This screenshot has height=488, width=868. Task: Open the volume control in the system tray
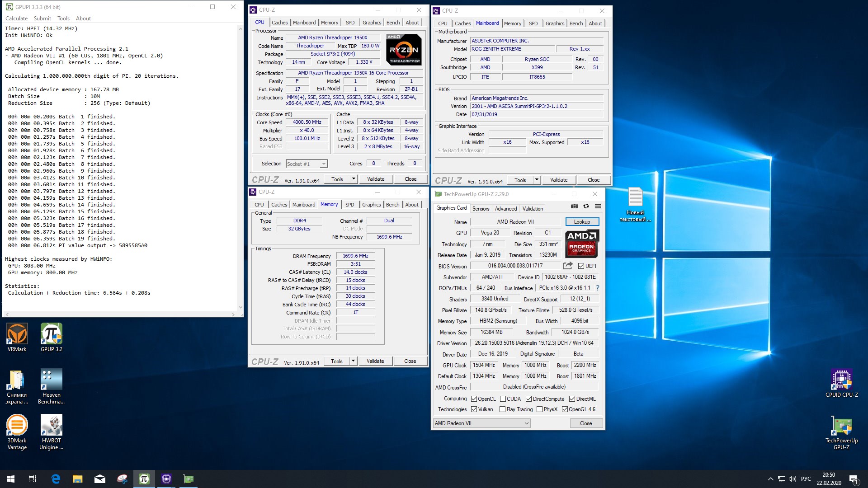click(x=792, y=479)
